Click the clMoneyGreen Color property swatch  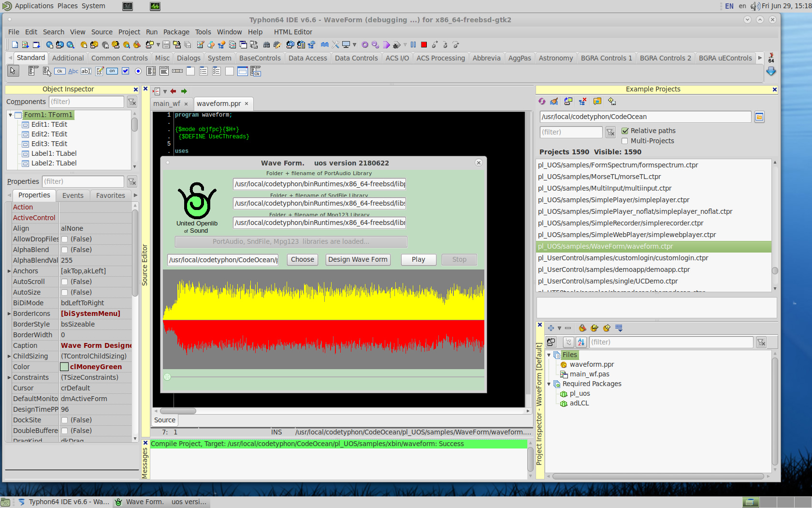pos(64,367)
